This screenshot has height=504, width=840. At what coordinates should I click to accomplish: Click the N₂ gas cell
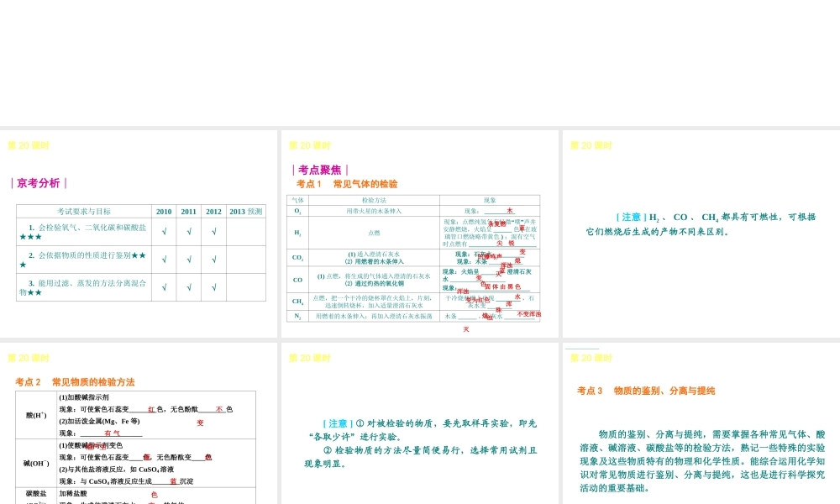(298, 316)
